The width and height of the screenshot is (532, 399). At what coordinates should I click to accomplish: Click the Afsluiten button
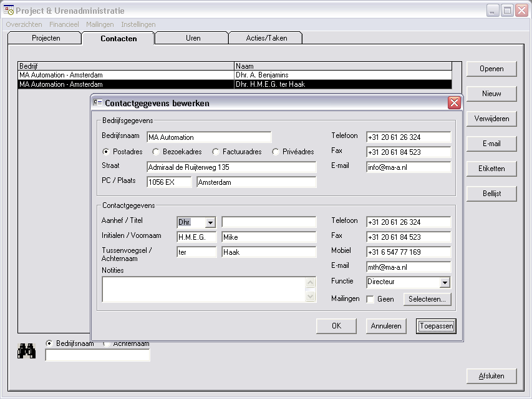coord(491,376)
